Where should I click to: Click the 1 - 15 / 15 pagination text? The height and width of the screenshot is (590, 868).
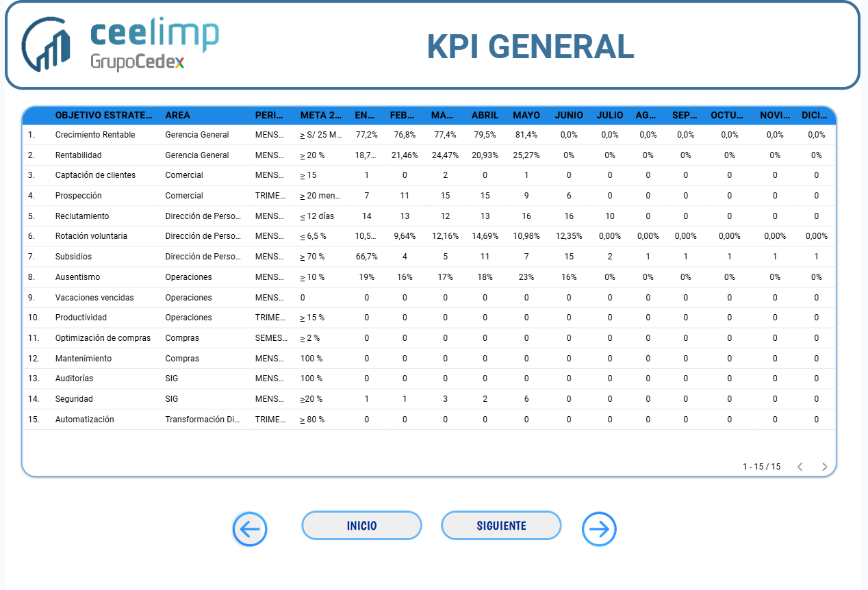(x=761, y=467)
